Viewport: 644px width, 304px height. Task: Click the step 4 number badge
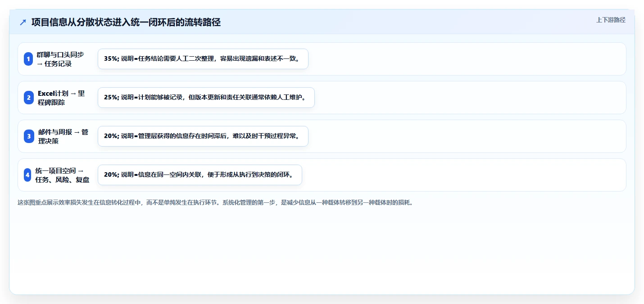(x=27, y=175)
